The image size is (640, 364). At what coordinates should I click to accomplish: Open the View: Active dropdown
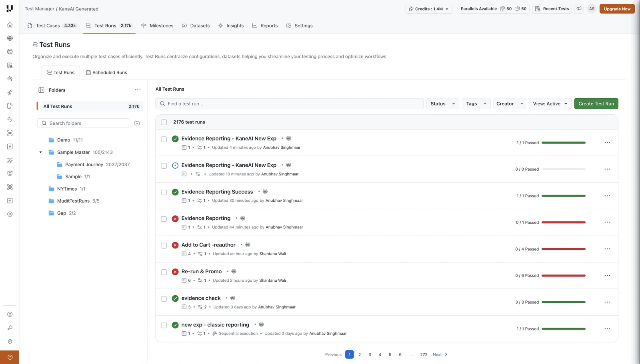coord(550,103)
